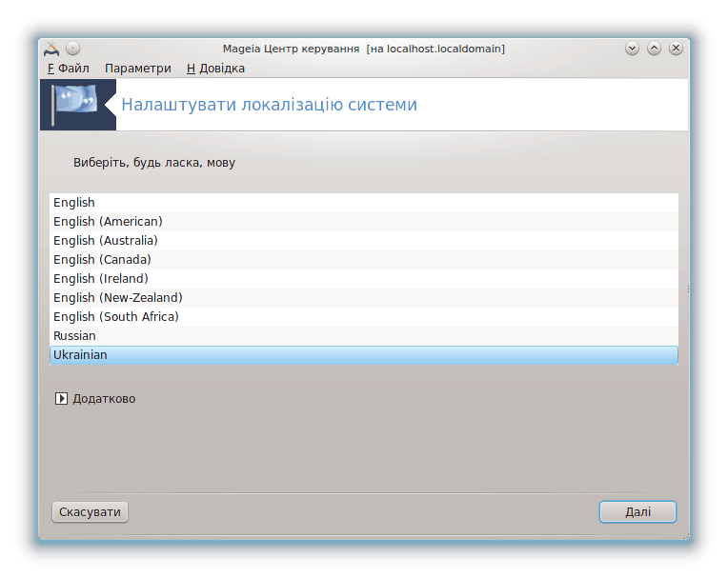Open the Довідка menu

[x=215, y=69]
